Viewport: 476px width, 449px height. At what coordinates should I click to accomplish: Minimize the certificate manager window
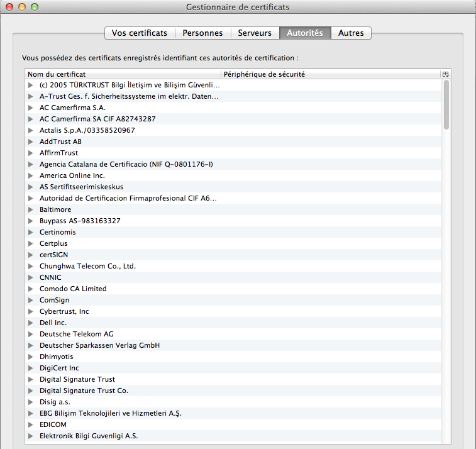22,7
